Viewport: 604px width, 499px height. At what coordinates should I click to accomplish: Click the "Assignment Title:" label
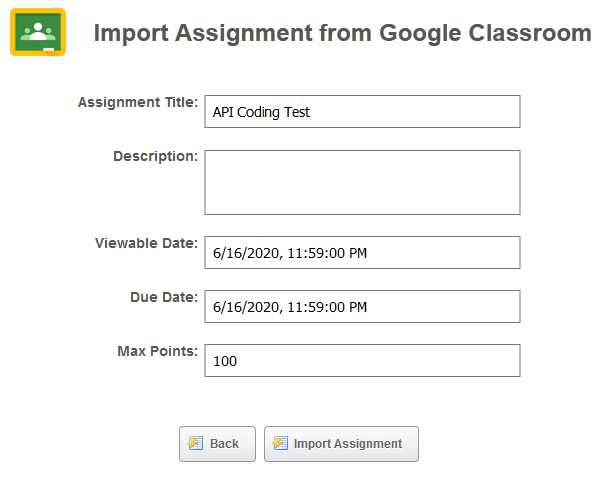[x=138, y=102]
